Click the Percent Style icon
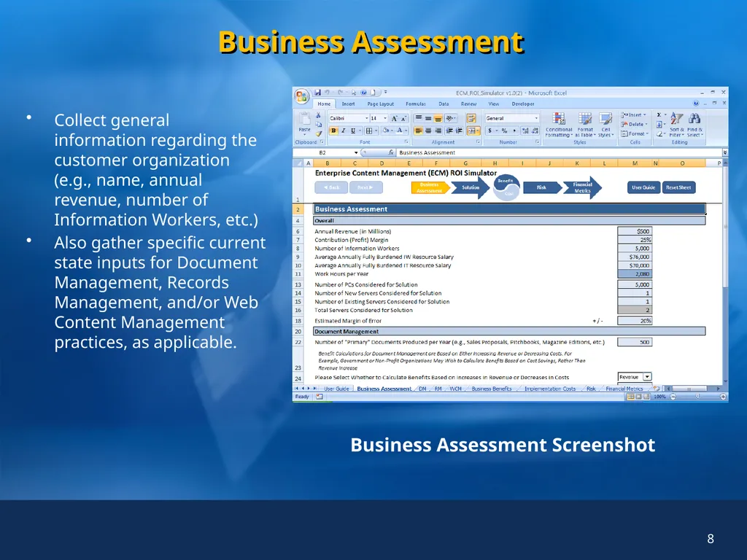The height and width of the screenshot is (560, 747). click(x=504, y=131)
